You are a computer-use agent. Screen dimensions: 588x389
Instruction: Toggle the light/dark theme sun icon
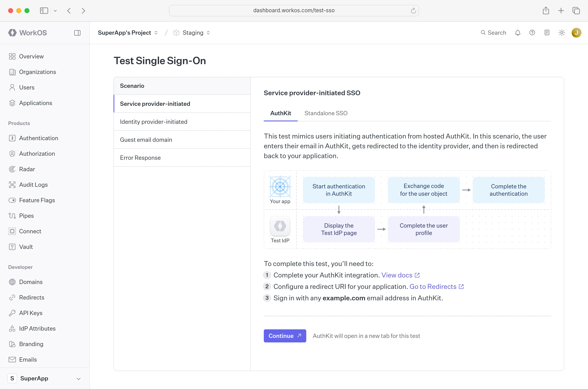[562, 33]
